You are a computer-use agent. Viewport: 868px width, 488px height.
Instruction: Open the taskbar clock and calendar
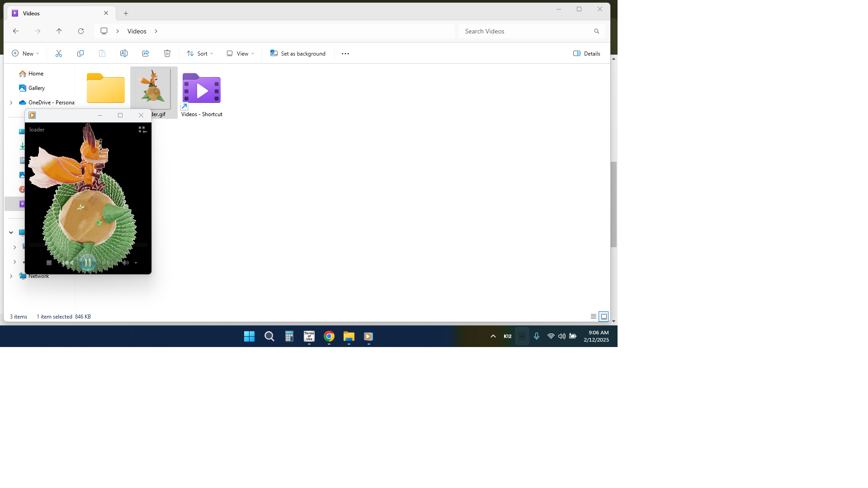(596, 336)
